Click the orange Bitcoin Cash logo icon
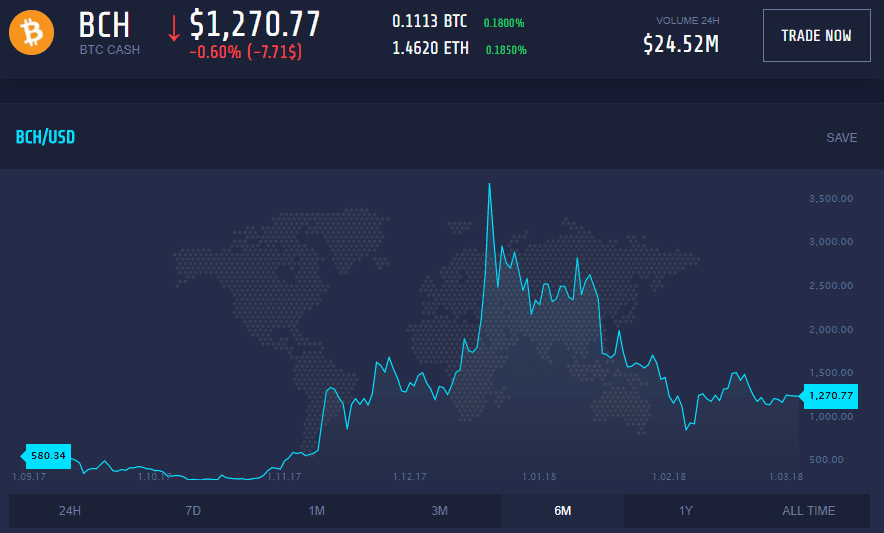Viewport: 884px width, 533px height. (x=32, y=32)
